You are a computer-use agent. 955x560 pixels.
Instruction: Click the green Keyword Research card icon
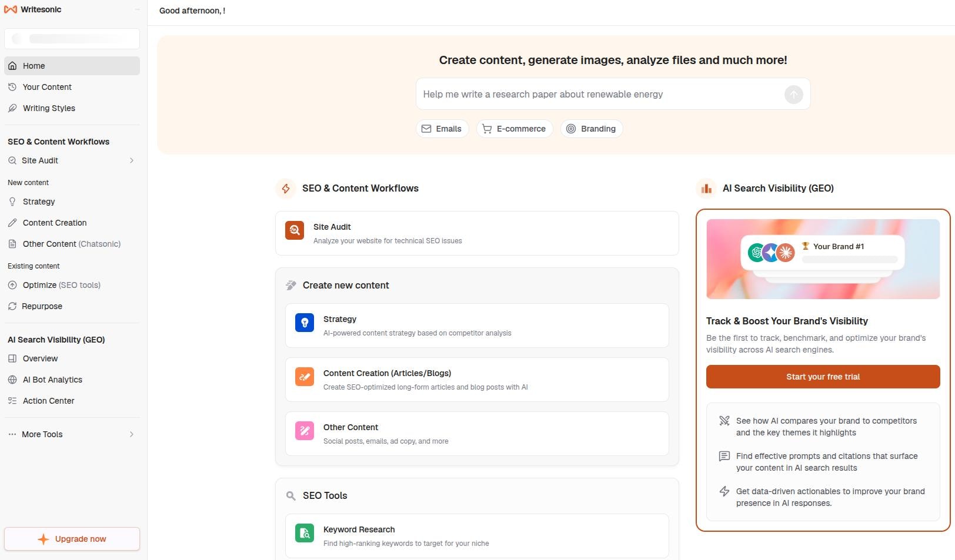point(305,533)
